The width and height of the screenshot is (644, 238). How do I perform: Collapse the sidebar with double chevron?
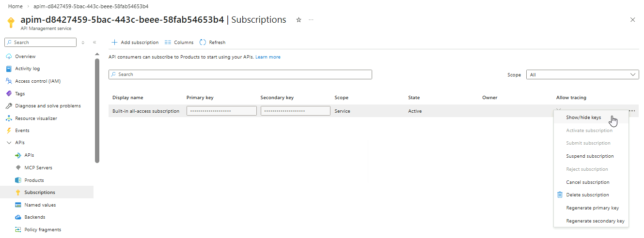click(x=94, y=43)
